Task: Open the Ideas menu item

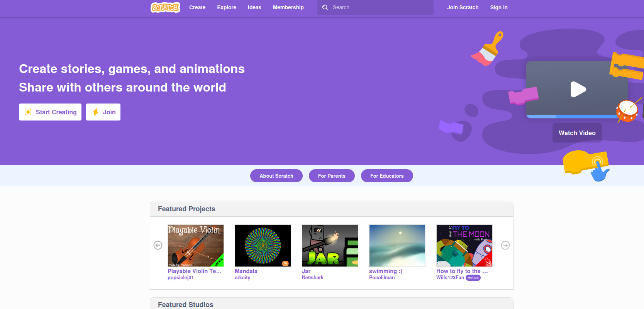Action: tap(254, 7)
